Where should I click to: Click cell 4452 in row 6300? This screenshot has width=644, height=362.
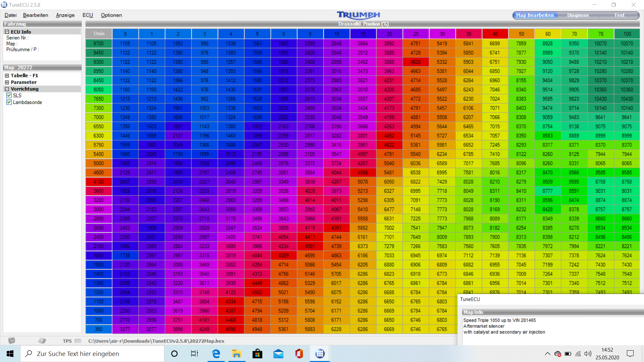point(389,136)
